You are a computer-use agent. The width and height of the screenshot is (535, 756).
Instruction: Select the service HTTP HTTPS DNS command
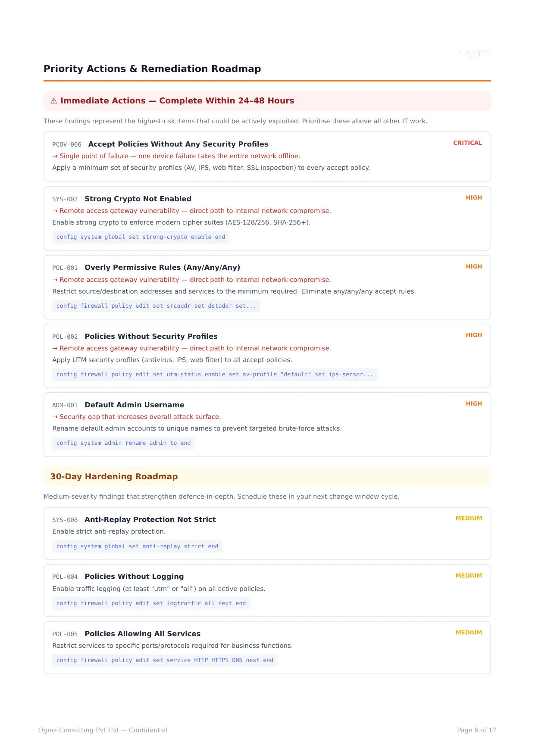point(165,660)
